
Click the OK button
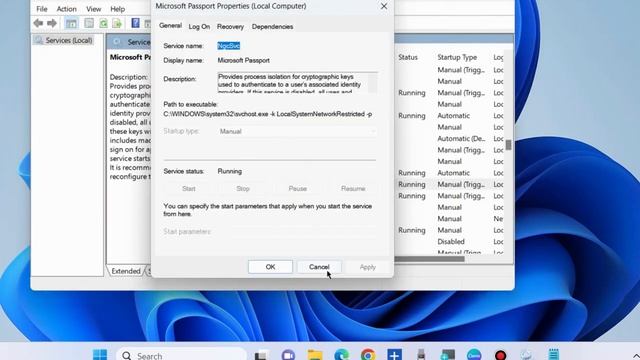pyautogui.click(x=270, y=267)
